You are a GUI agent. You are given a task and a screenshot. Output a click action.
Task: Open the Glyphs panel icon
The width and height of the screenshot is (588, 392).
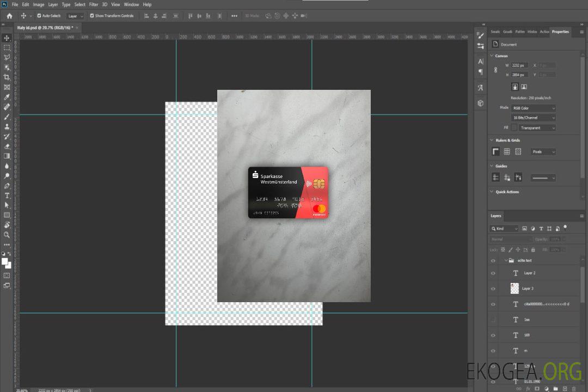tap(480, 88)
